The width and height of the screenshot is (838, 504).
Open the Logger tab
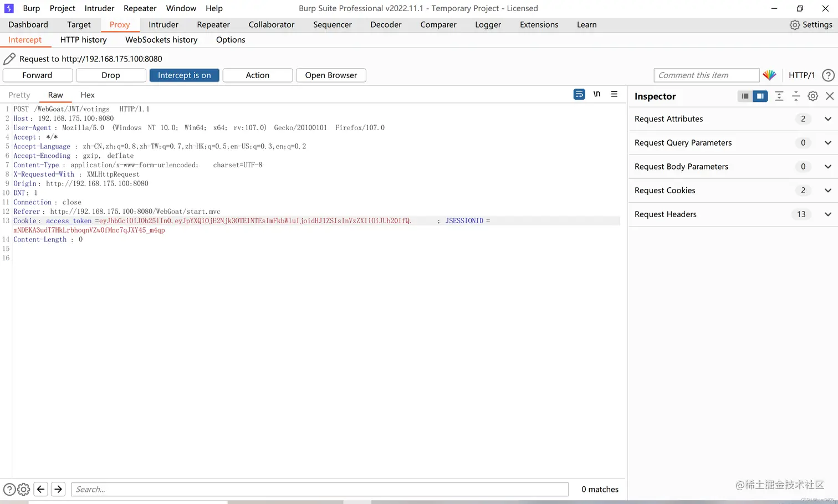[x=488, y=25]
